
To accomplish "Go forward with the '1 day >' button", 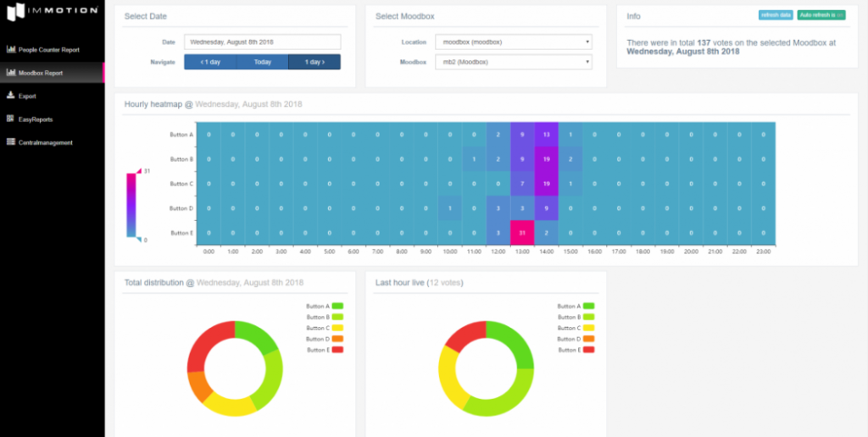I will [x=314, y=62].
